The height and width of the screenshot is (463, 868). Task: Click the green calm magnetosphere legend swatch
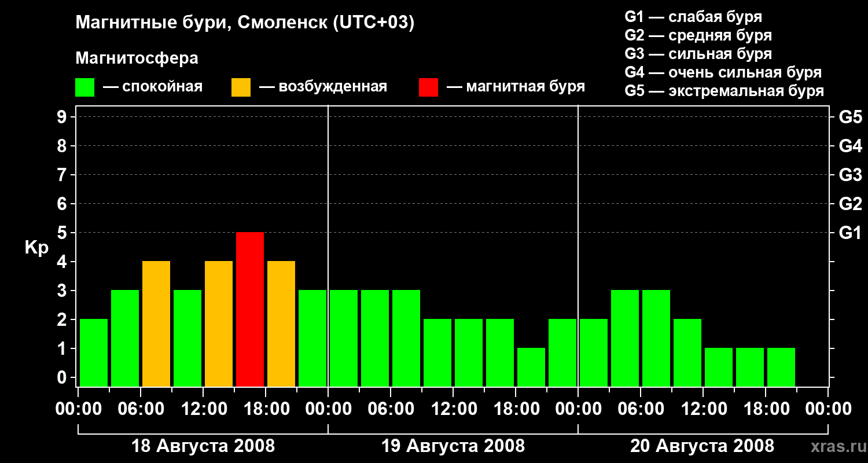point(85,87)
